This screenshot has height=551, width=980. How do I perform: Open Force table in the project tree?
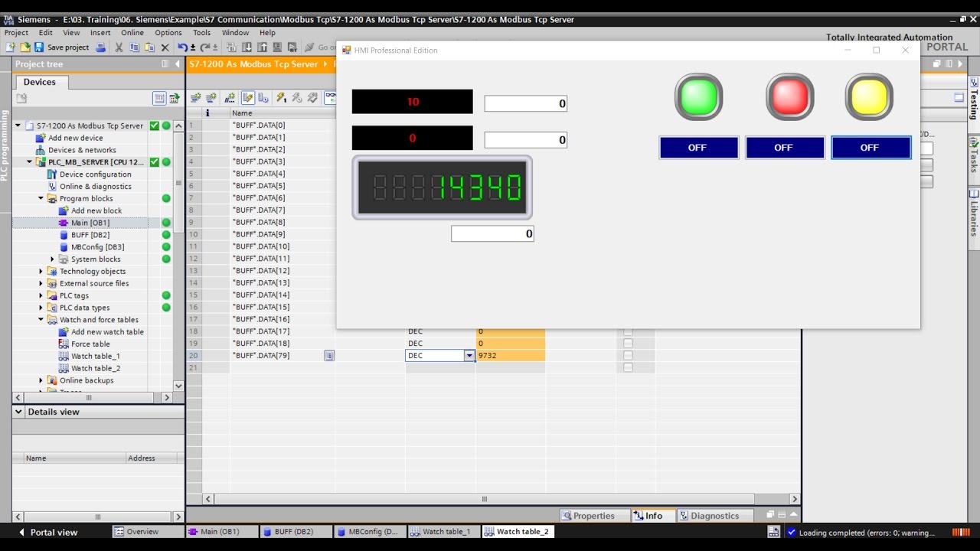90,344
